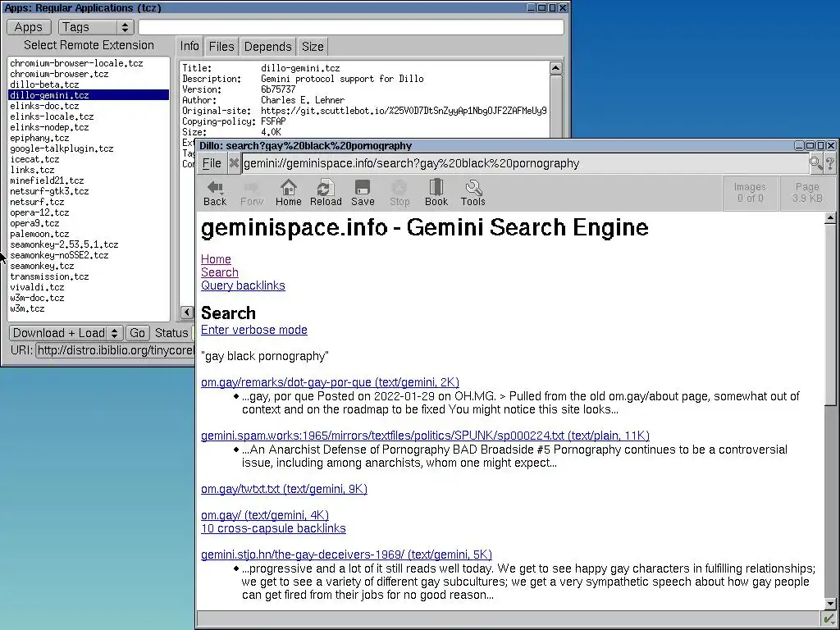
Task: Open the Apps menu button
Action: (x=29, y=27)
